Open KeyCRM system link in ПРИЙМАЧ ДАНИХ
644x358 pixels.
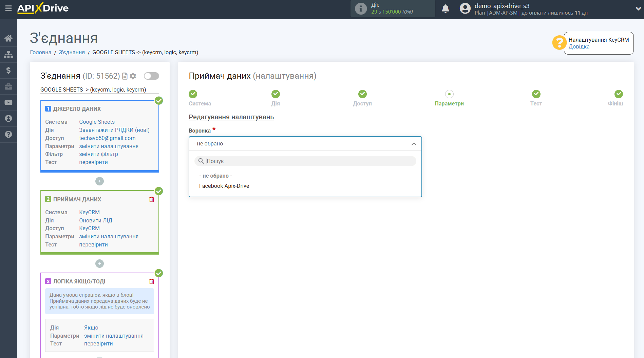point(89,212)
